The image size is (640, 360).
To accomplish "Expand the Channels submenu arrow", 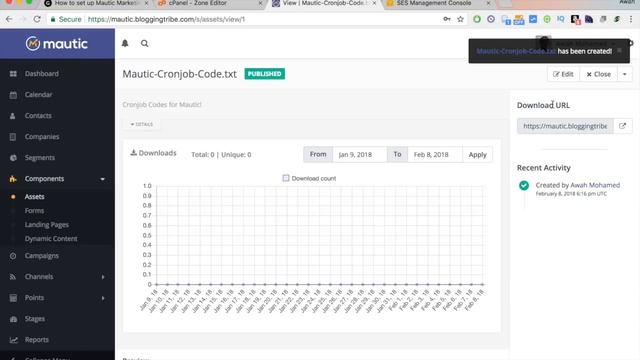I will pyautogui.click(x=103, y=277).
